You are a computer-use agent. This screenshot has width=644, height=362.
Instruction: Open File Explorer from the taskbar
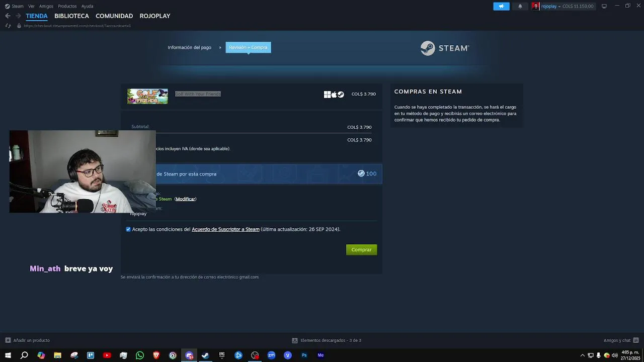tap(57, 355)
